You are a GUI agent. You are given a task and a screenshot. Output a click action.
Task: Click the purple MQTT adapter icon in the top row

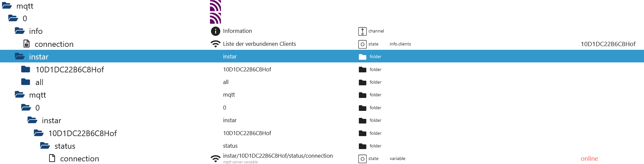215,6
